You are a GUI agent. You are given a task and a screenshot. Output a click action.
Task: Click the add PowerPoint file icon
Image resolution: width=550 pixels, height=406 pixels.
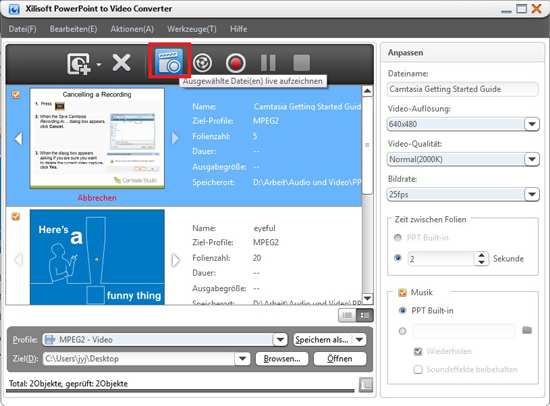[79, 64]
